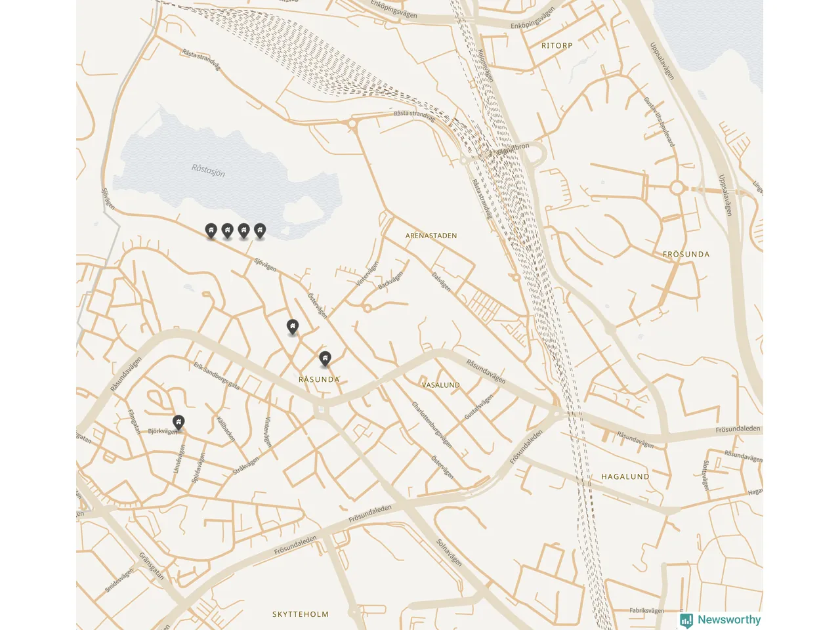Click the Frösunda district label

[686, 254]
